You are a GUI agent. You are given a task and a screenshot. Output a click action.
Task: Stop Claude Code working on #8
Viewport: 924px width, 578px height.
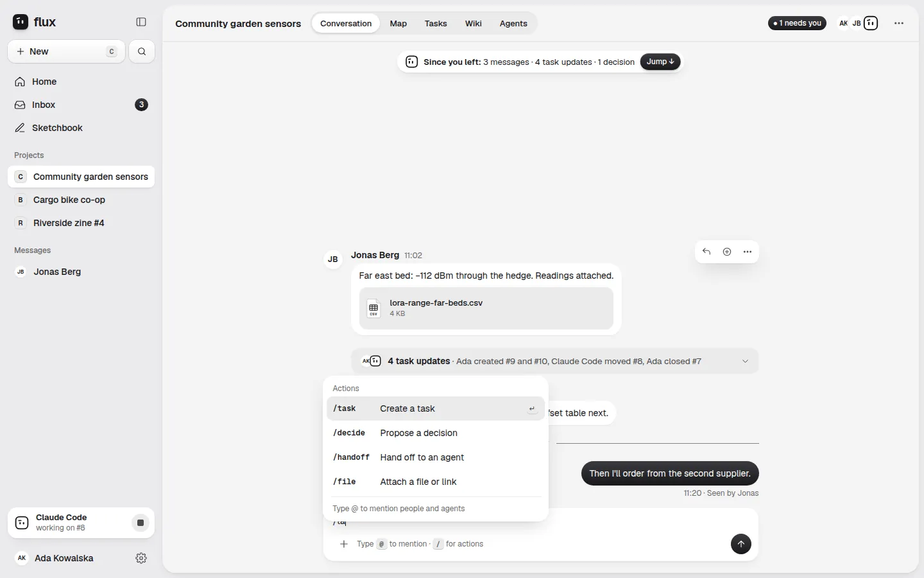click(x=141, y=523)
